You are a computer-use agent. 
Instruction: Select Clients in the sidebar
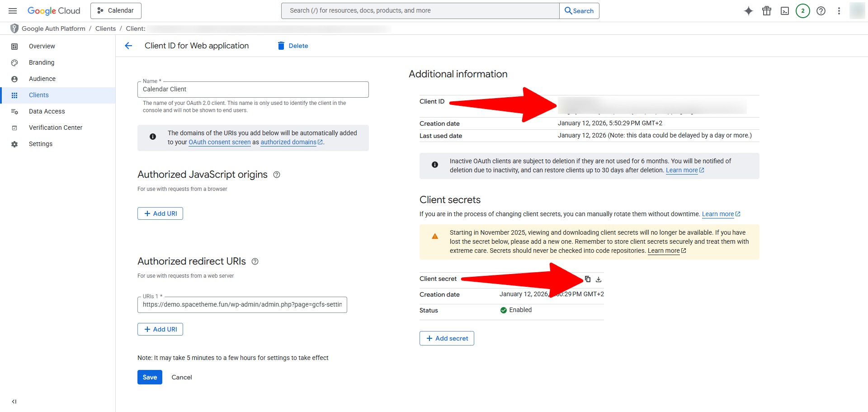[x=39, y=95]
